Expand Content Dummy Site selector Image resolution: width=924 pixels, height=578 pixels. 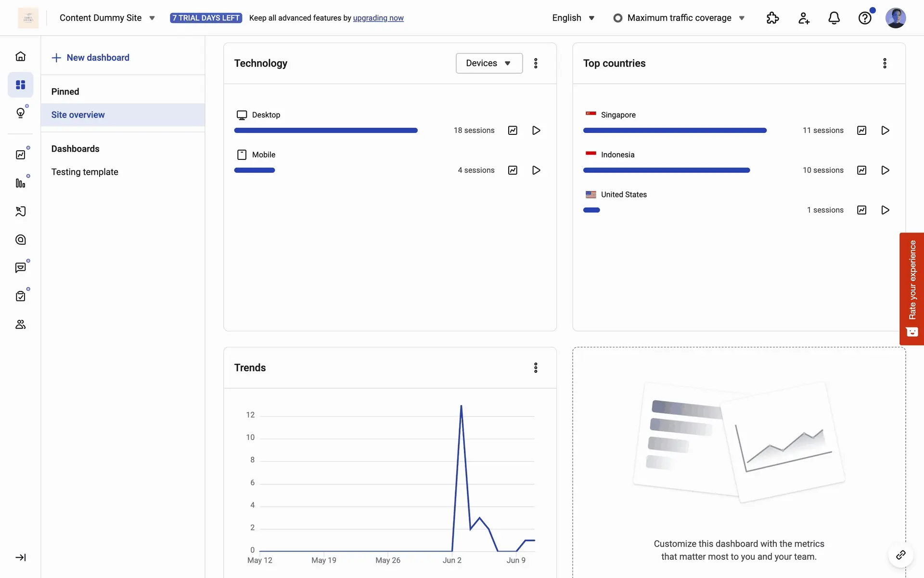pos(107,18)
